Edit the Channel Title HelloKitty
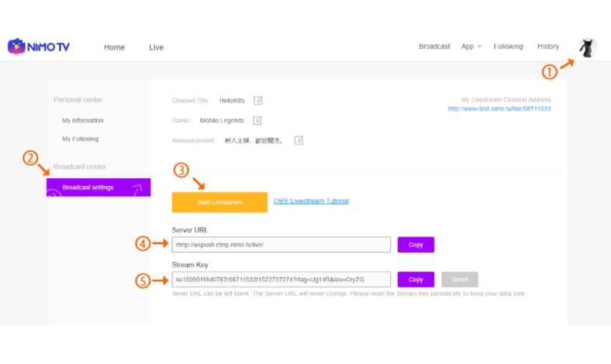Image resolution: width=611 pixels, height=364 pixels. click(x=258, y=101)
